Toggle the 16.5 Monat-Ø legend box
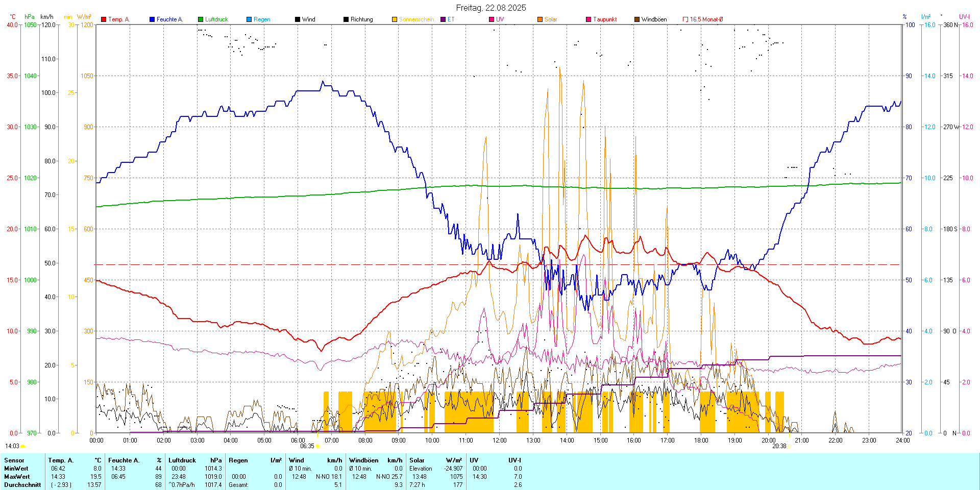The width and height of the screenshot is (980, 490). 685,19
